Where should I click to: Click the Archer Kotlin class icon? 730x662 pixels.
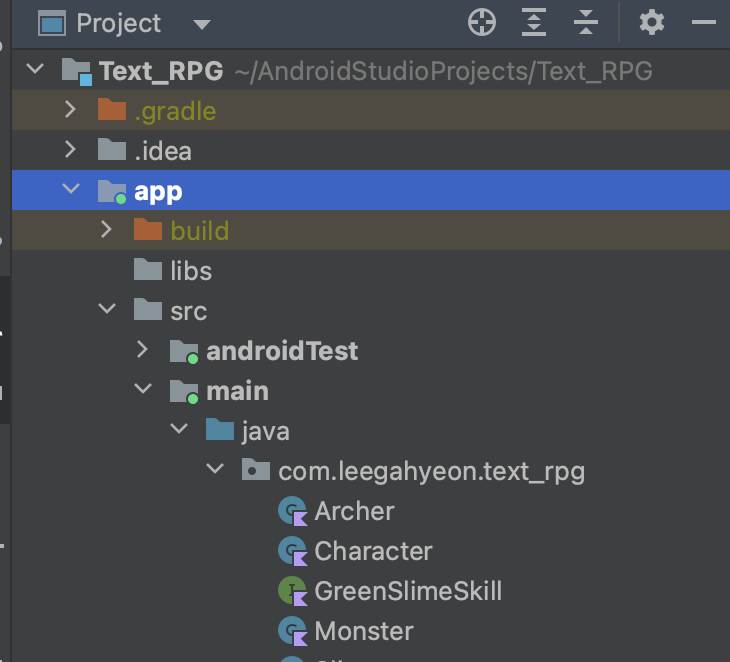click(x=293, y=512)
